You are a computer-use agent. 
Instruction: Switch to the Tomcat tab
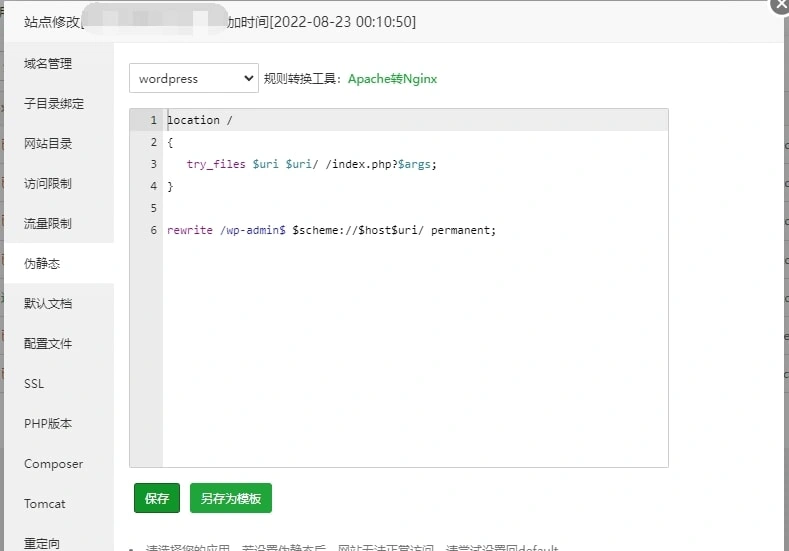45,504
